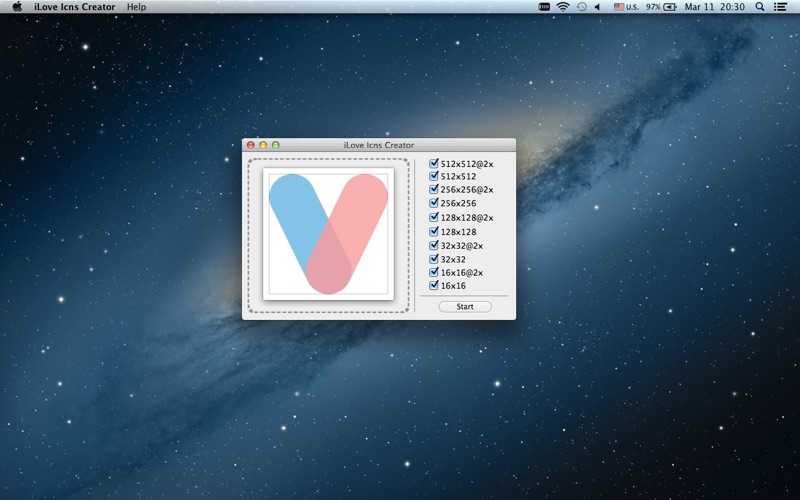The image size is (800, 500).
Task: Select the V logo image preview
Action: coord(328,234)
